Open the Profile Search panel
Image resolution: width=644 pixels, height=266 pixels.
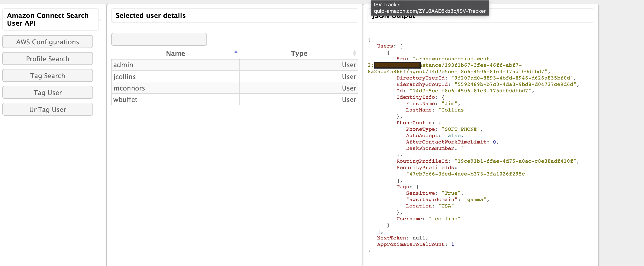[x=48, y=59]
